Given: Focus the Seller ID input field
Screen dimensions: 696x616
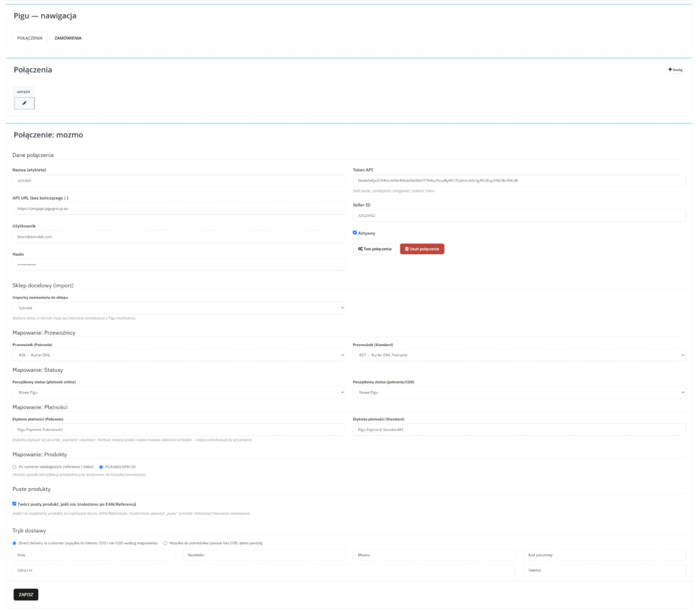Looking at the screenshot, I should (x=519, y=216).
